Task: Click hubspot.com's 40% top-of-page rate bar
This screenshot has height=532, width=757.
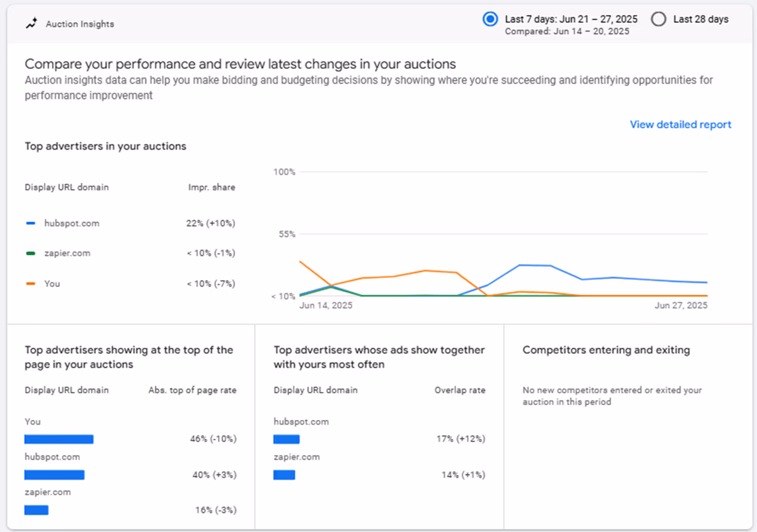Action: click(54, 474)
